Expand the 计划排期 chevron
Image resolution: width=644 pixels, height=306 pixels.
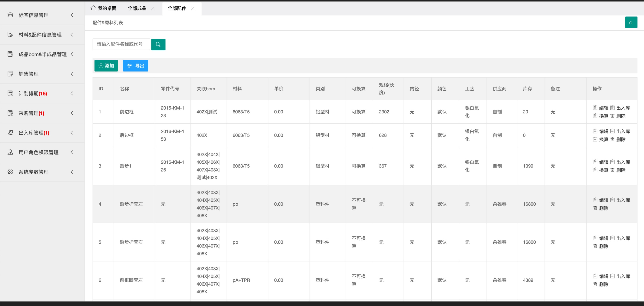tap(72, 93)
